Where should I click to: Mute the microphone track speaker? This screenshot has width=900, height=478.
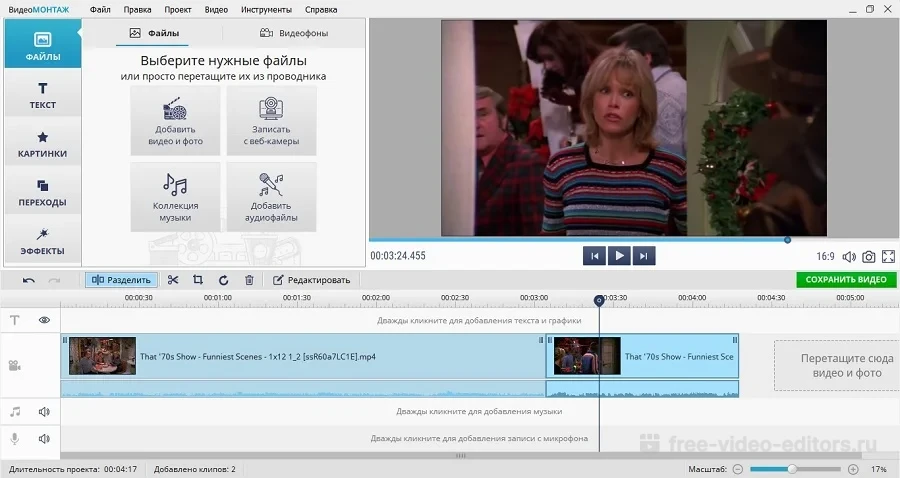pyautogui.click(x=44, y=438)
